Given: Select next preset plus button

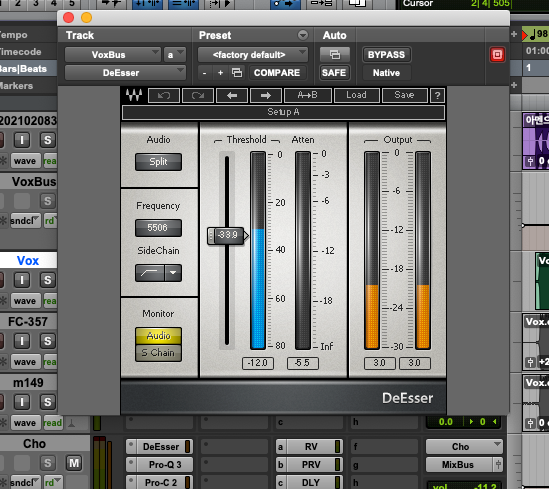Looking at the screenshot, I should (220, 73).
